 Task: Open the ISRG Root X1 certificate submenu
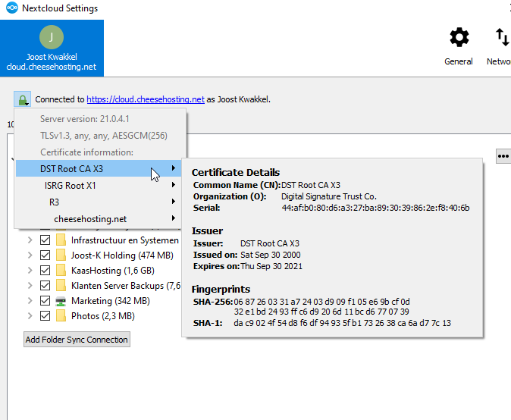71,185
